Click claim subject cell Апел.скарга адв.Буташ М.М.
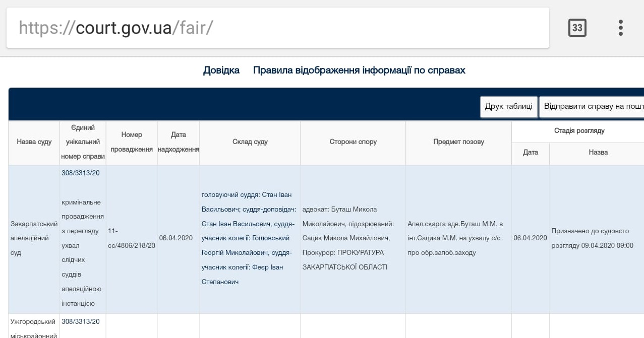The image size is (644, 338). click(459, 238)
